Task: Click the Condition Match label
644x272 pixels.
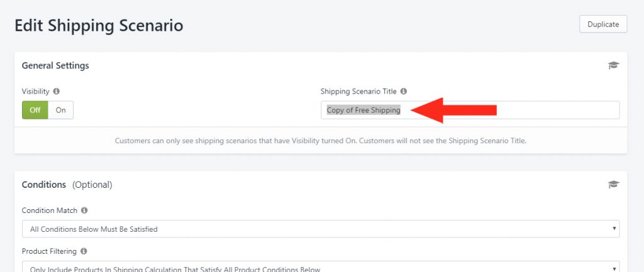Action: (x=49, y=210)
